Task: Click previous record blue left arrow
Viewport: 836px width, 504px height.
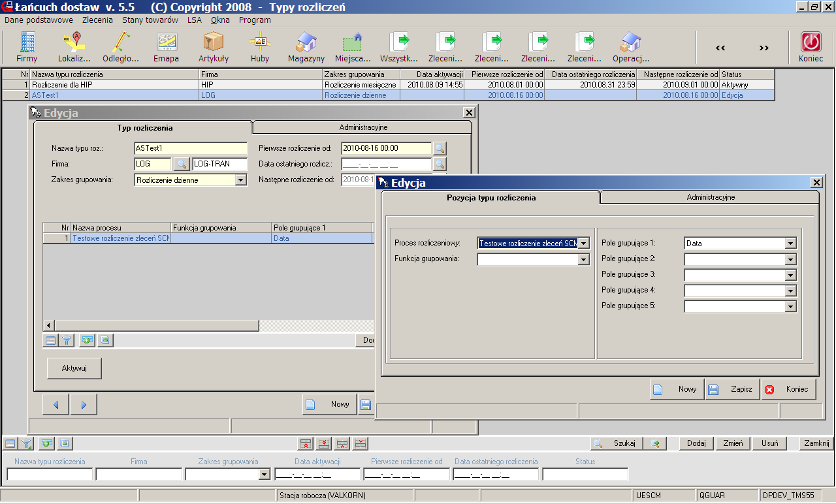Action: coord(56,405)
